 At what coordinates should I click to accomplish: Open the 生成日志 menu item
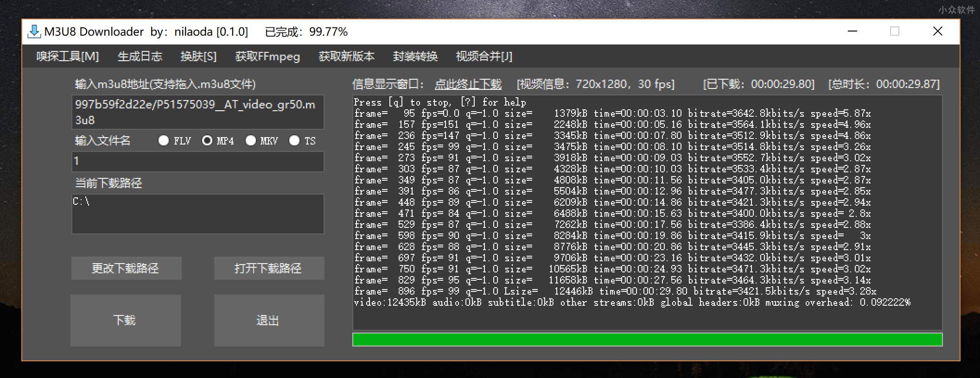click(x=140, y=57)
